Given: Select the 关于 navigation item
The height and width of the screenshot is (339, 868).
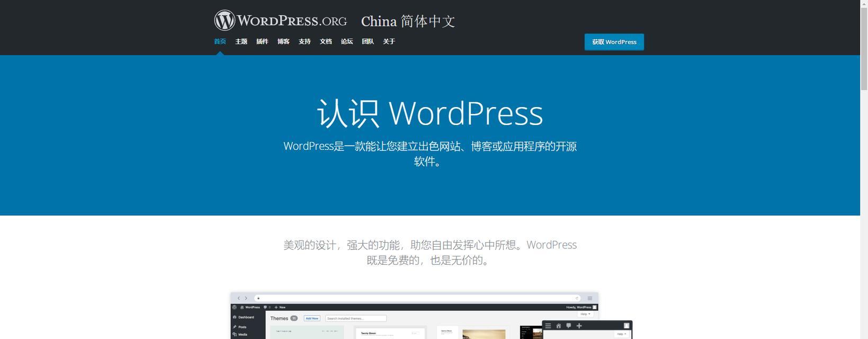Looking at the screenshot, I should coord(389,41).
